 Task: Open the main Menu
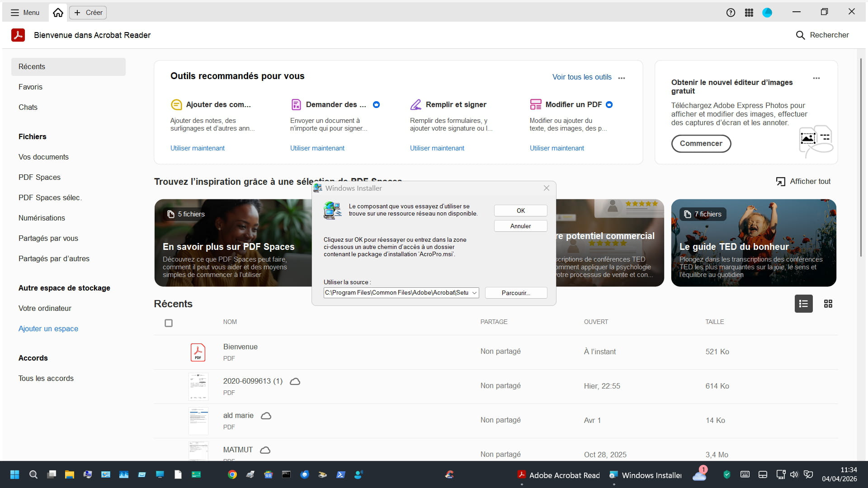tap(25, 13)
